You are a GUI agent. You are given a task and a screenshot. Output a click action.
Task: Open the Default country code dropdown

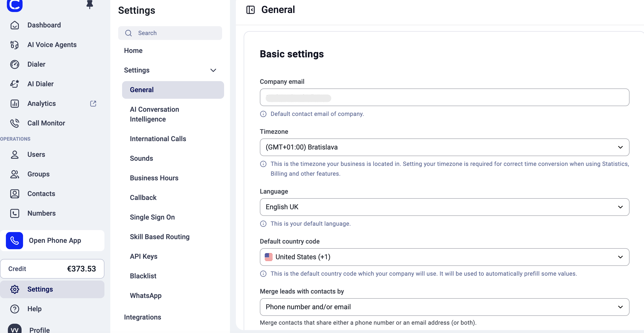point(444,257)
